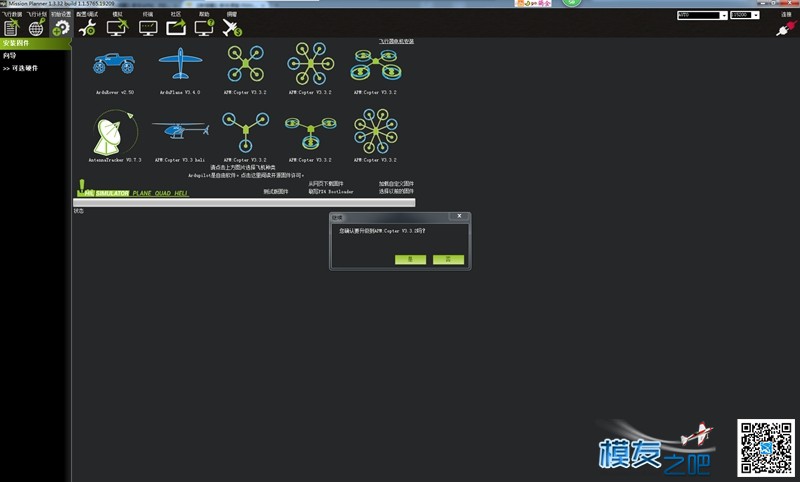Image resolution: width=800 pixels, height=482 pixels.
Task: Confirm upgrade with 是 (Yes) button
Action: (410, 260)
